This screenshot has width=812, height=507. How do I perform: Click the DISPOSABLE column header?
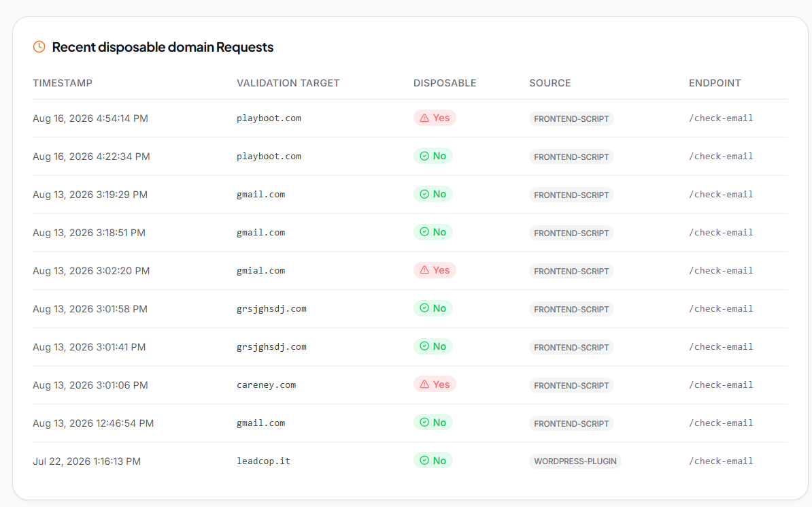pos(445,83)
